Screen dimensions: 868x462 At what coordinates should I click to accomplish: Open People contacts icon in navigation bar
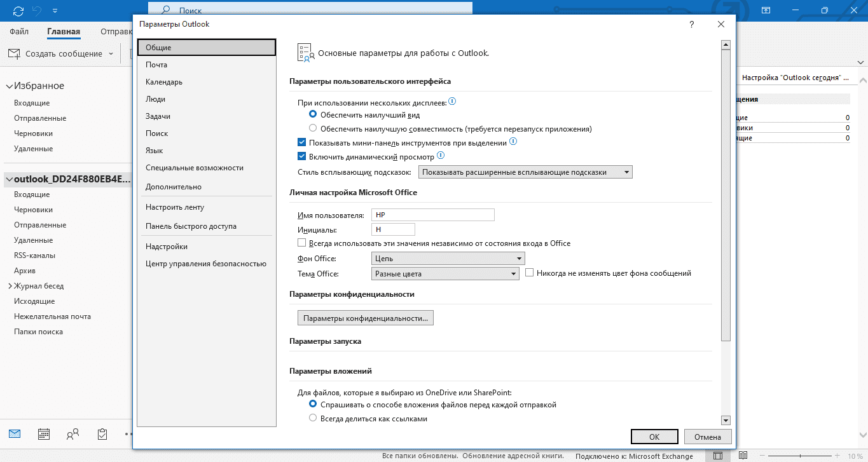(x=73, y=434)
